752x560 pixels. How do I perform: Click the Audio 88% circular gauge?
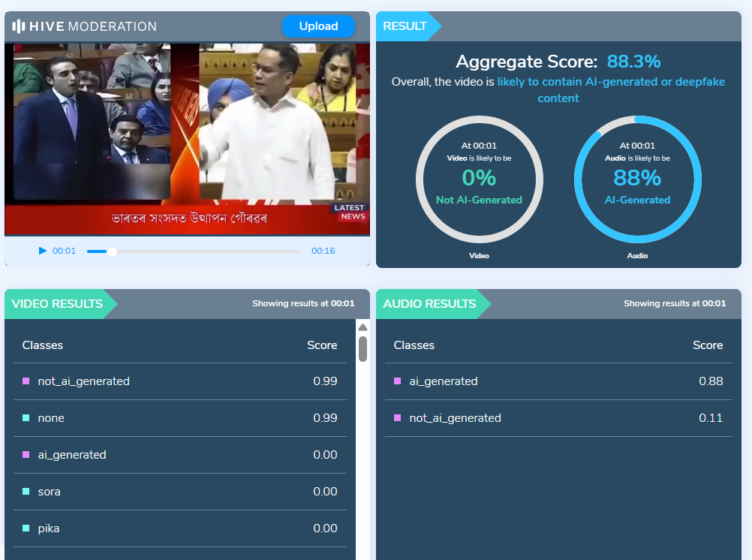pyautogui.click(x=637, y=179)
